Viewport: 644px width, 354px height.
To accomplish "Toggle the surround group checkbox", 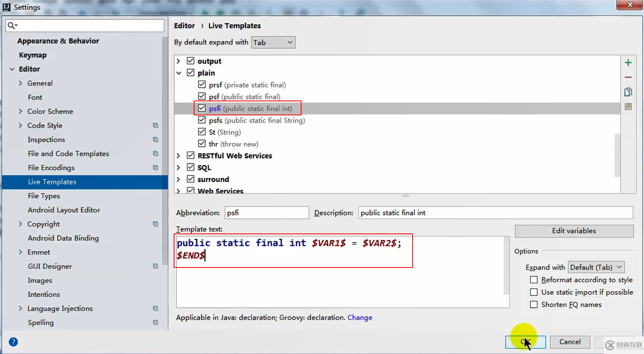I will point(190,179).
